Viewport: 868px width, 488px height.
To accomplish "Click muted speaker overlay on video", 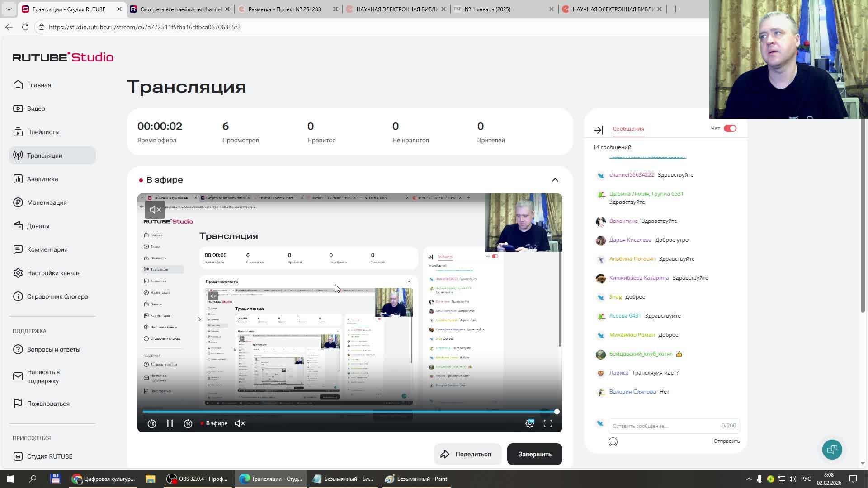I will [x=155, y=210].
